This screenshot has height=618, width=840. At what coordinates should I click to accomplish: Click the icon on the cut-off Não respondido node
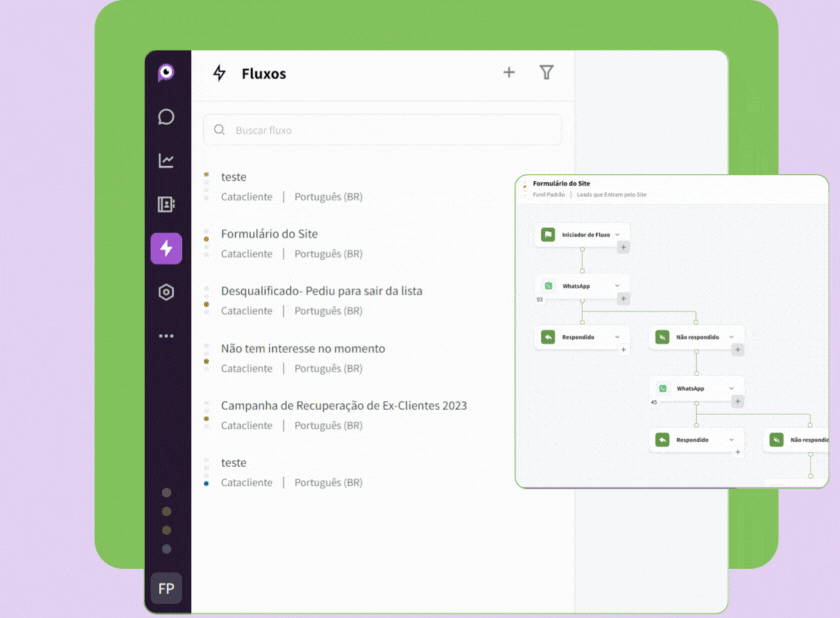(777, 440)
